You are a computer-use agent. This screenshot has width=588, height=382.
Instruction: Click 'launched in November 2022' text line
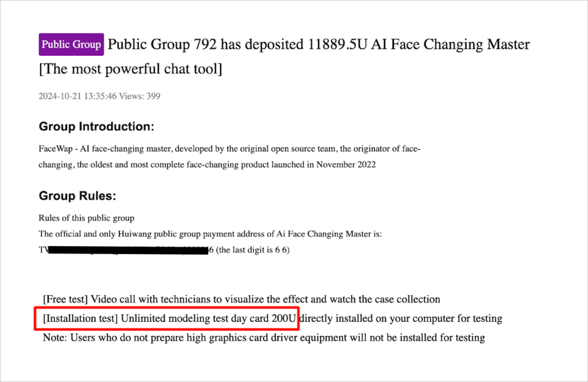(323, 165)
